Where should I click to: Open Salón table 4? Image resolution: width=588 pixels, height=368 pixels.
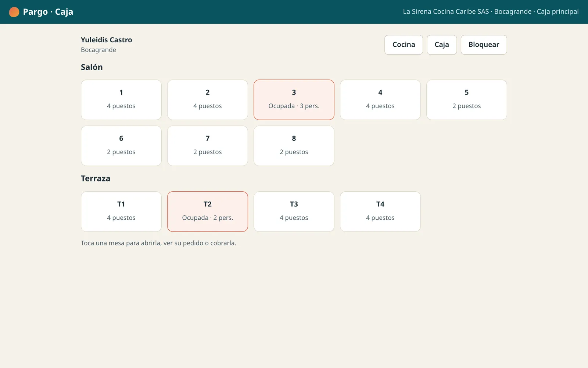(380, 100)
